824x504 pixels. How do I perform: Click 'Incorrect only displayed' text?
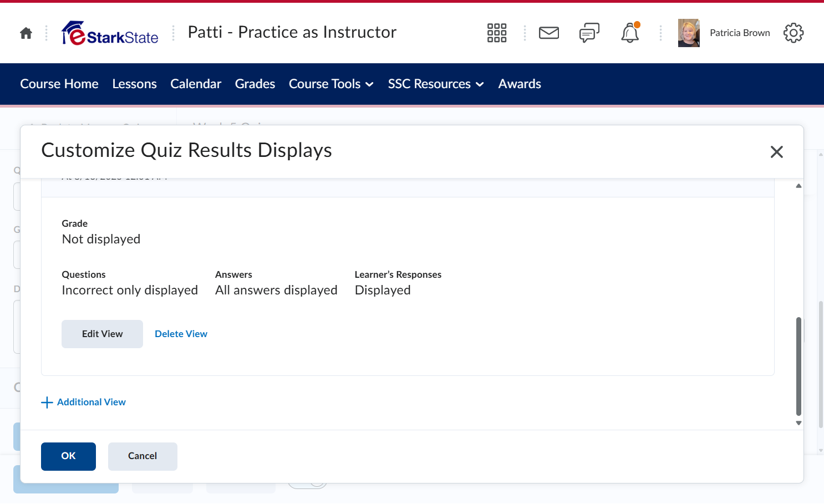coord(130,290)
